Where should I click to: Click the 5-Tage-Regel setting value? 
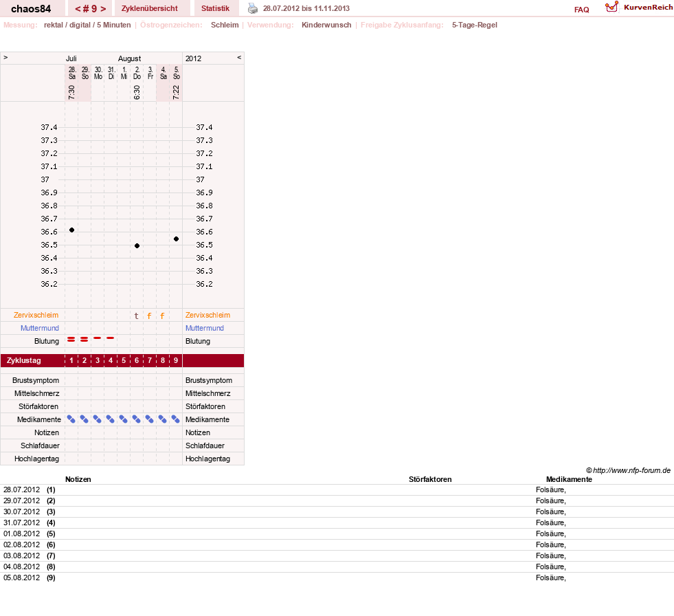pyautogui.click(x=475, y=25)
